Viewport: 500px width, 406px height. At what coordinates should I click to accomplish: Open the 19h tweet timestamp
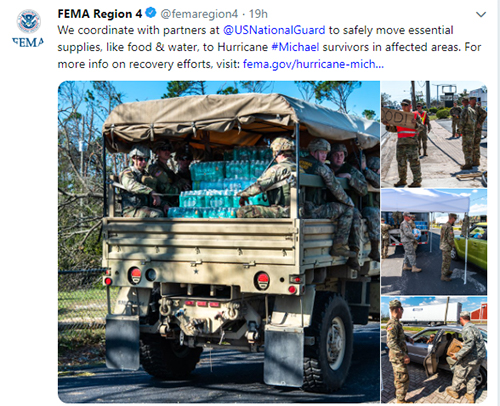[258, 14]
